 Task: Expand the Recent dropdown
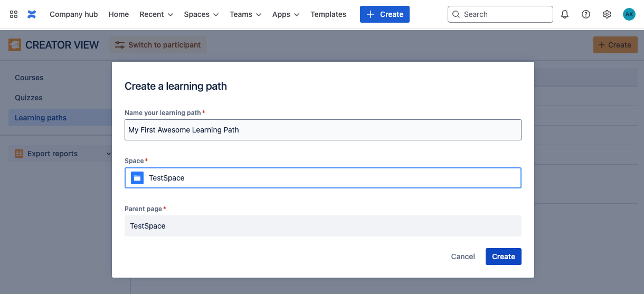[x=156, y=14]
